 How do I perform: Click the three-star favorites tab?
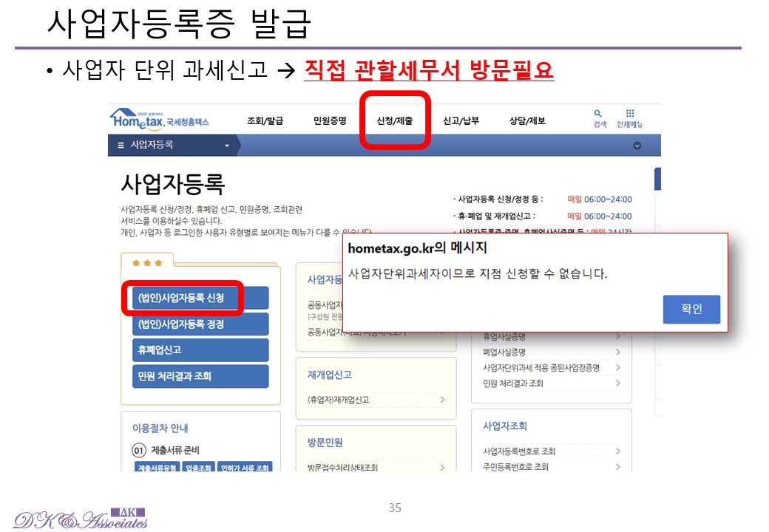pos(147,263)
